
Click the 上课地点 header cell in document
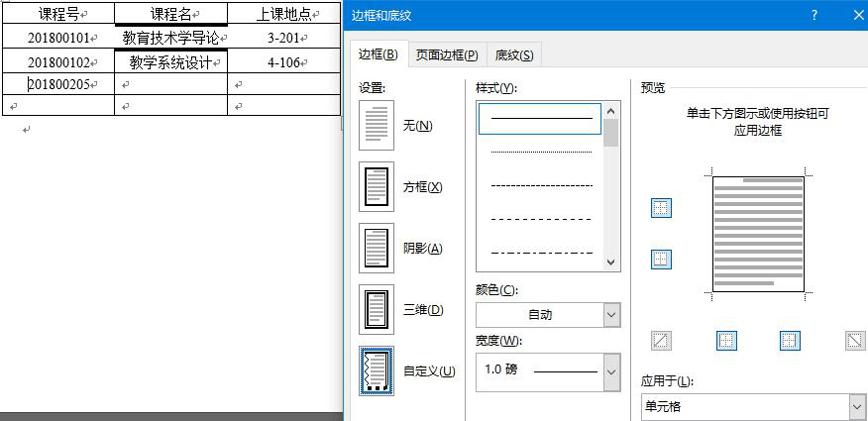[x=284, y=13]
